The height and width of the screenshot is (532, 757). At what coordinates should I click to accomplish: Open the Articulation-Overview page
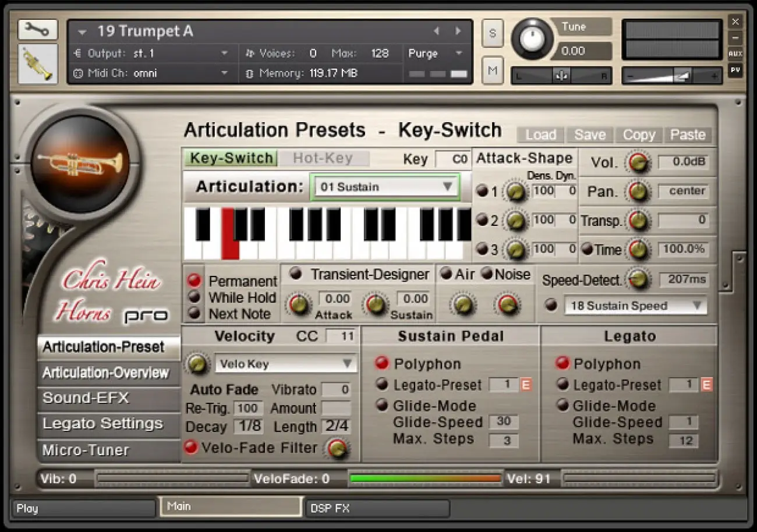[x=109, y=373]
